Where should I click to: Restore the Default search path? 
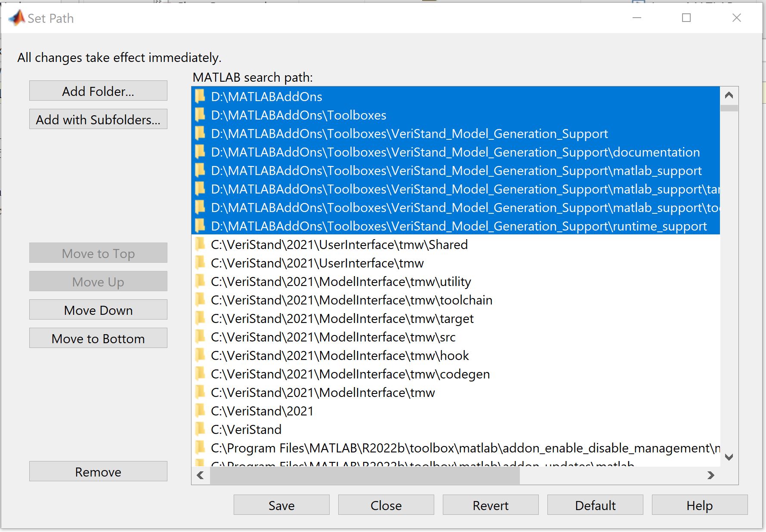[x=595, y=505]
